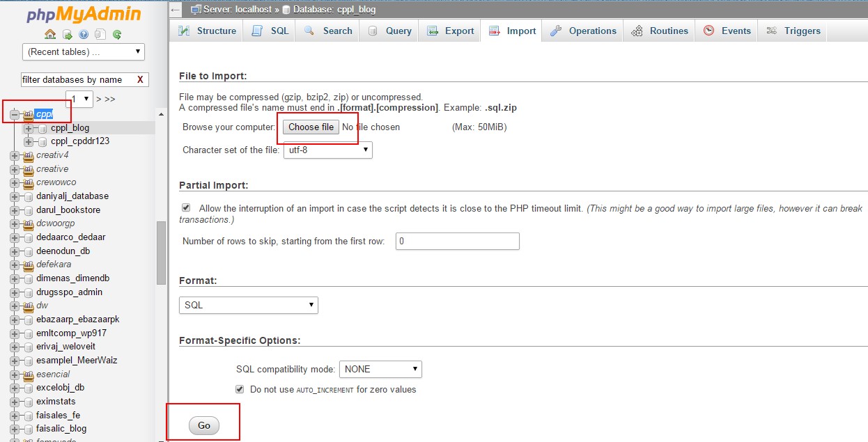This screenshot has height=442, width=868.
Task: Open the Structure tab
Action: [207, 31]
